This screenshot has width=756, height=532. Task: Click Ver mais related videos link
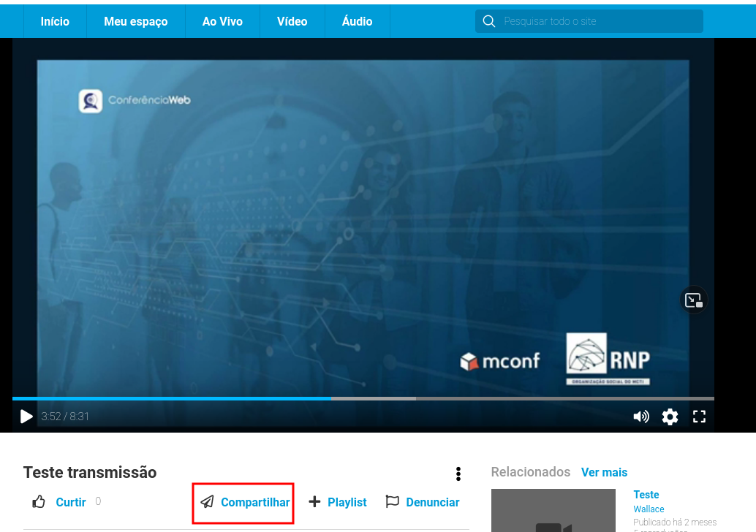coord(604,472)
